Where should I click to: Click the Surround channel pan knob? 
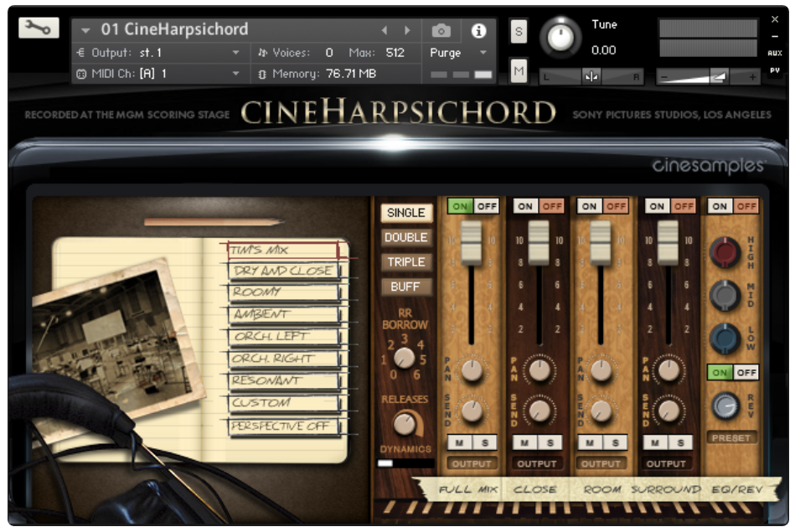669,370
